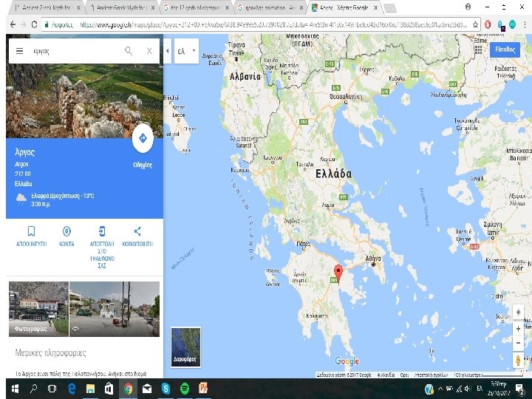Open File Explorer from the taskbar

90,389
